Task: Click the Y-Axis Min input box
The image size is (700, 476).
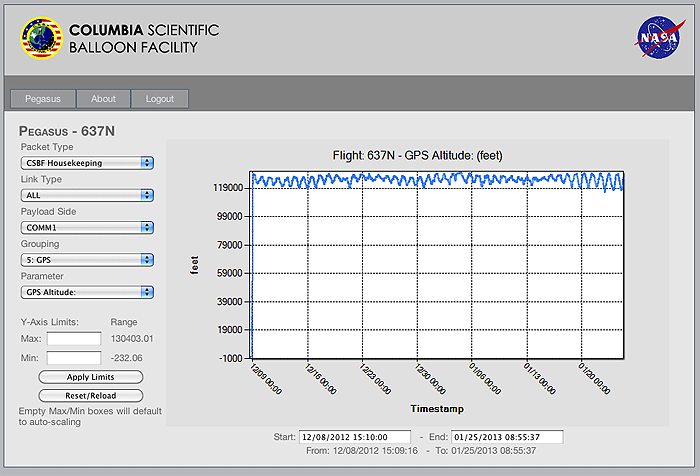Action: click(74, 357)
